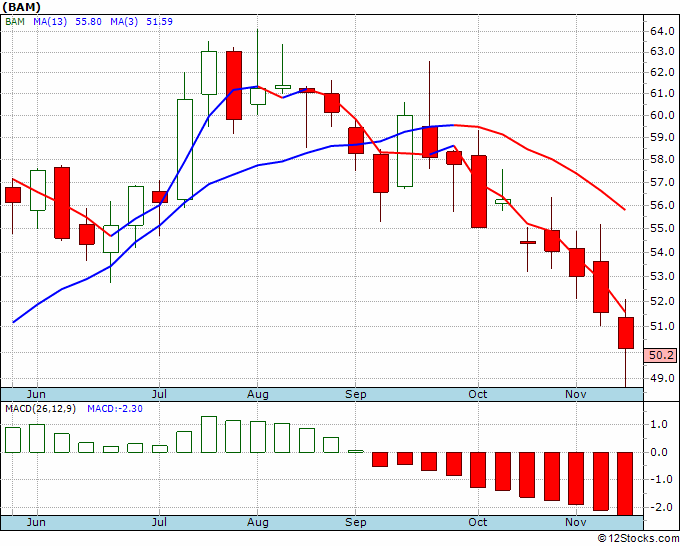
Task: Click the -1.0 MACD axis label
Action: coord(661,479)
